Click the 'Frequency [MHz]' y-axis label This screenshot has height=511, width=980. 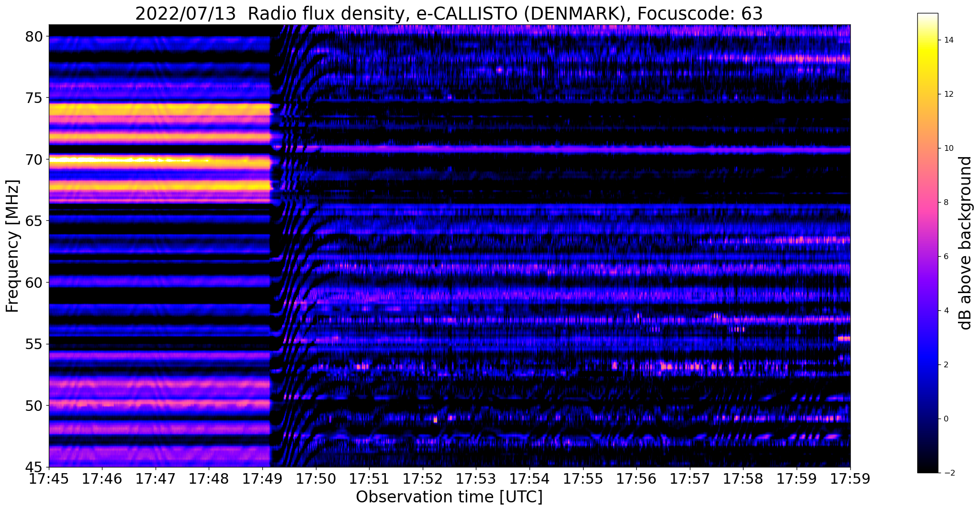point(12,246)
